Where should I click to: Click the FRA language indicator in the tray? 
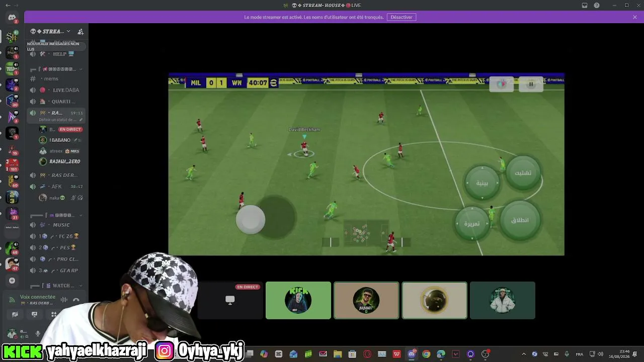tap(580, 354)
